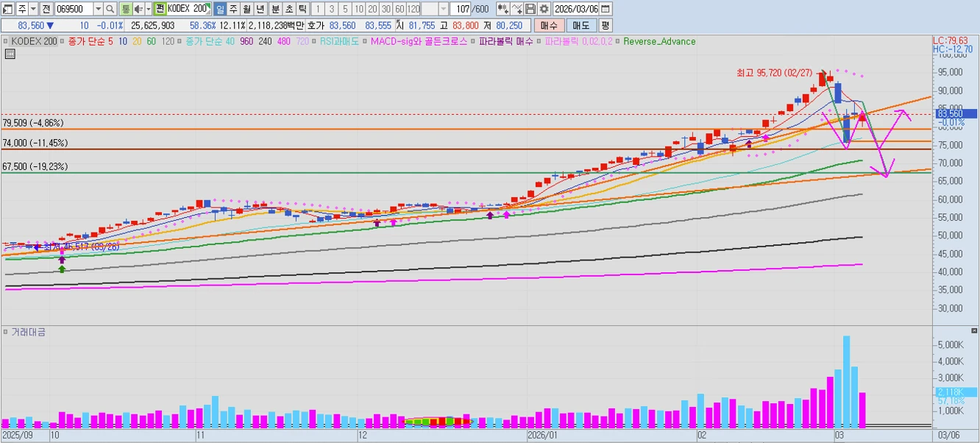
Task: Choose the 1 interval button
Action: 317,9
